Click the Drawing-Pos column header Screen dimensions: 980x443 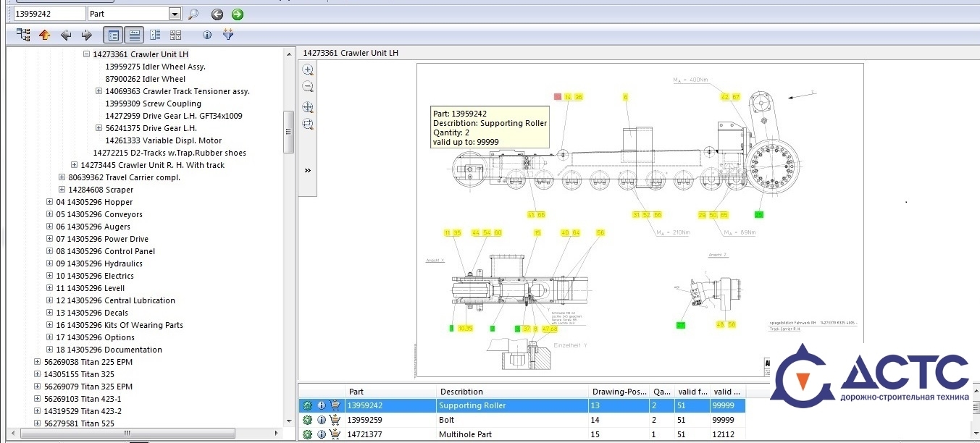coord(618,392)
